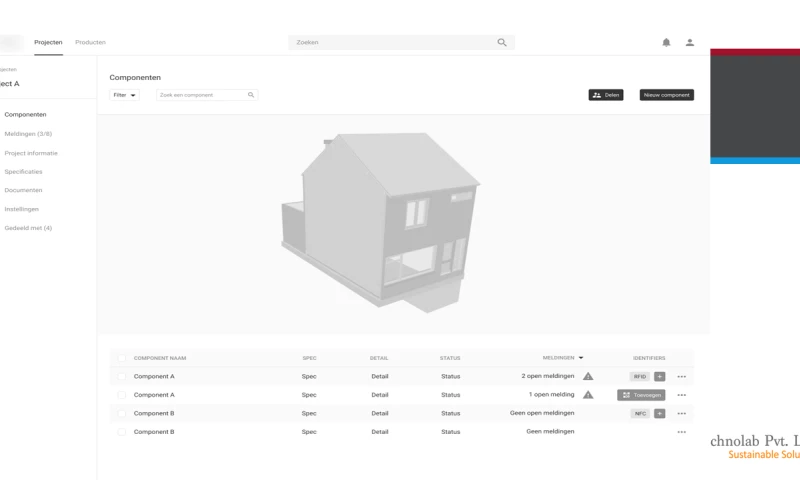Click the Nieuw component button
The image size is (800, 480).
[667, 95]
